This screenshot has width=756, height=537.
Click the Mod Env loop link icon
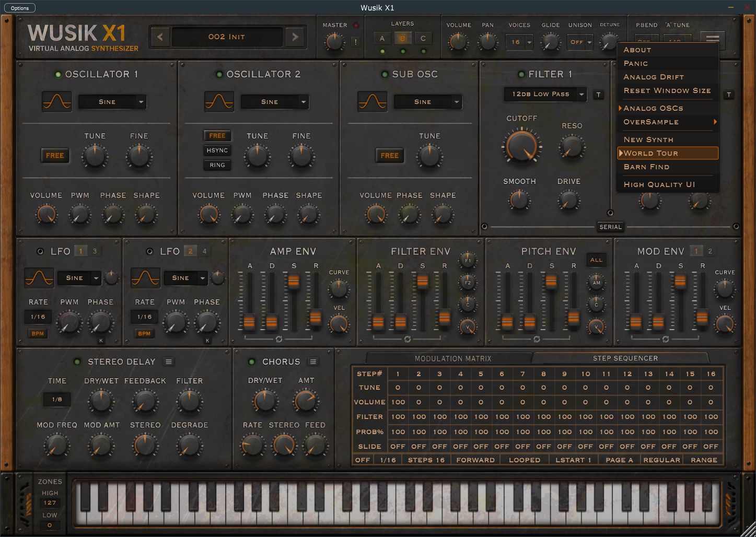click(x=666, y=339)
